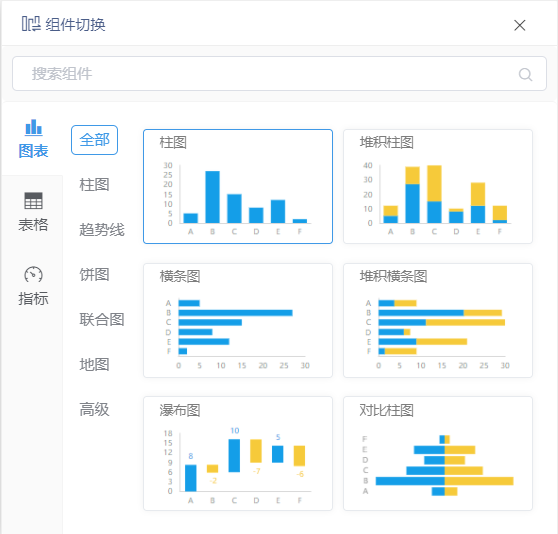Filter by 饼图 category

94,274
